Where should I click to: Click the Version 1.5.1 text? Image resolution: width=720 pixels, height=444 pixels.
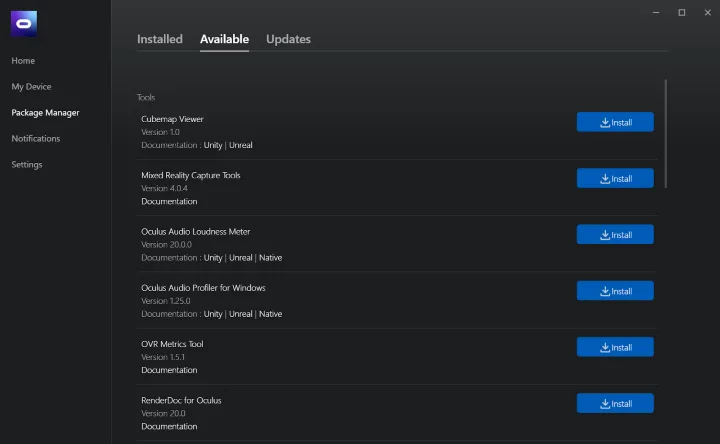tap(163, 357)
